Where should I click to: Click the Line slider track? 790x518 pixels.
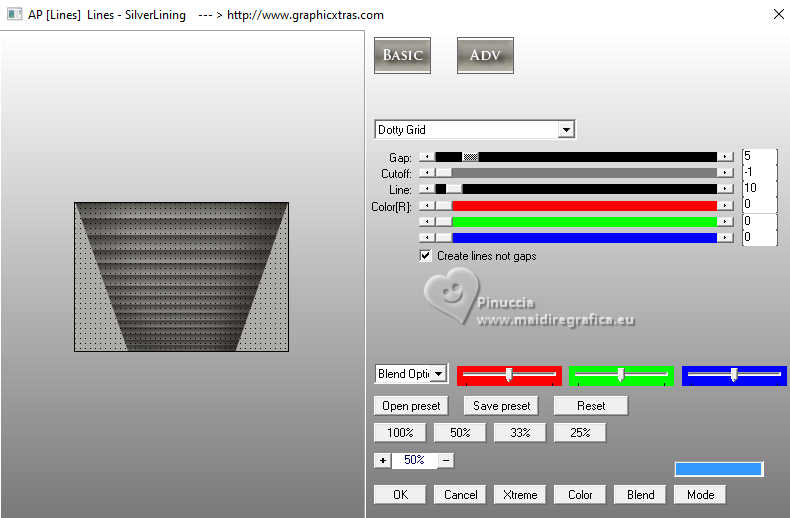[576, 189]
